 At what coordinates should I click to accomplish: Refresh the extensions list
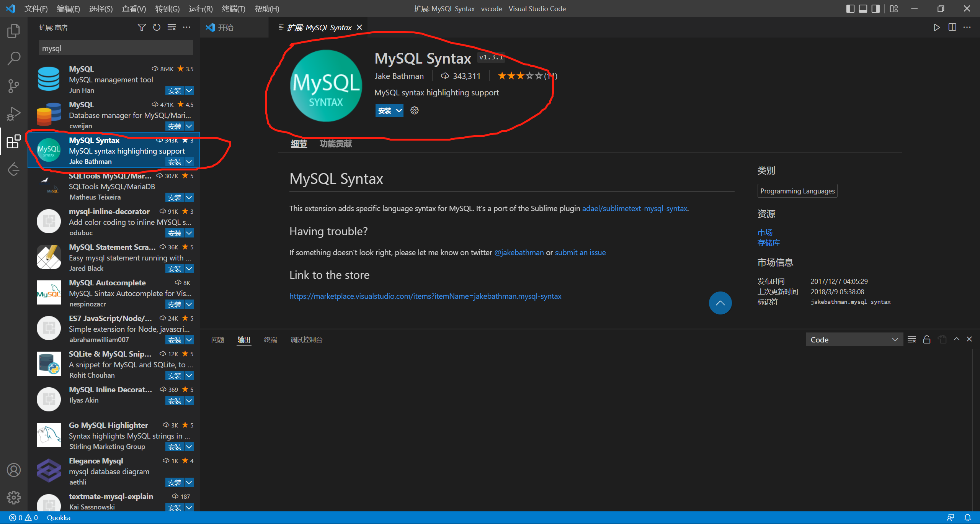[x=156, y=27]
